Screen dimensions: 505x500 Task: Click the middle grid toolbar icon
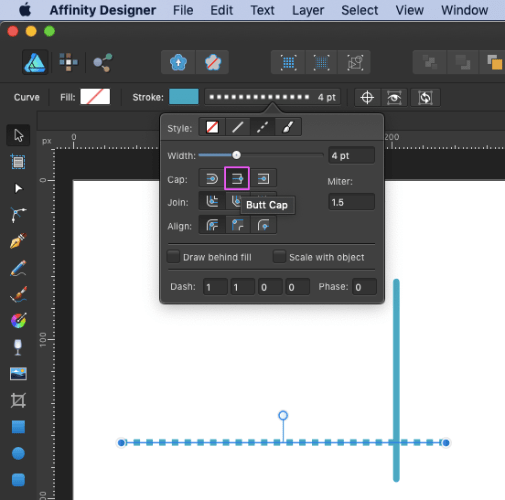click(321, 62)
